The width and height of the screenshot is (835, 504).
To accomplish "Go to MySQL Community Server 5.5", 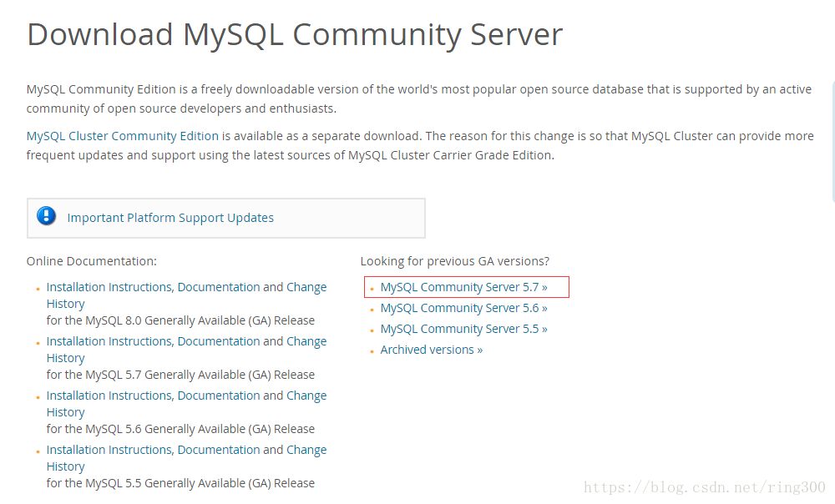I will click(463, 329).
